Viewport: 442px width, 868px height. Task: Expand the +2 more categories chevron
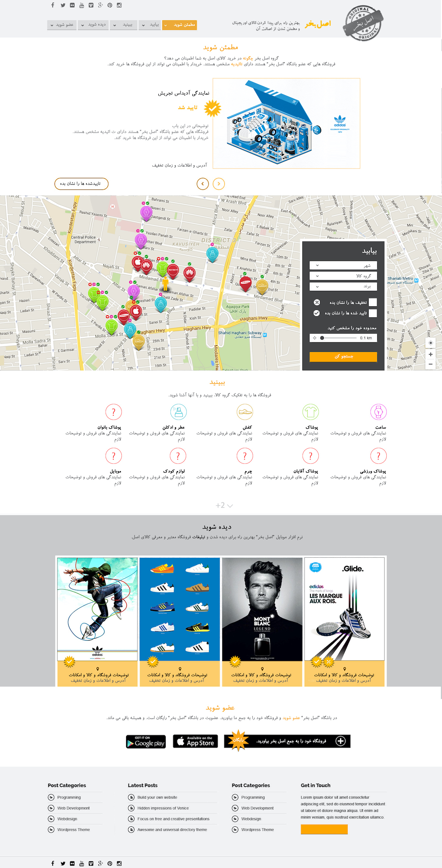tap(224, 505)
